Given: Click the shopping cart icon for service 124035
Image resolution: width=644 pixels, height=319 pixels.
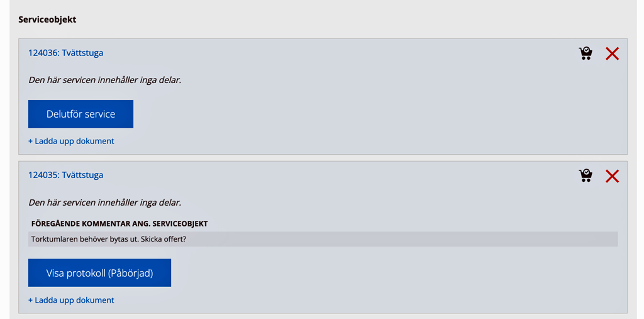Looking at the screenshot, I should 586,176.
